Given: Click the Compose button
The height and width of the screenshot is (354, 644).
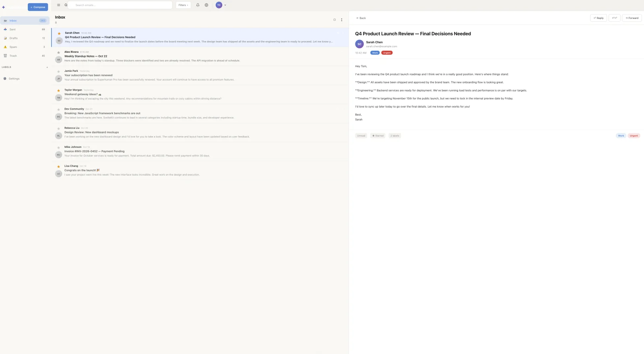Looking at the screenshot, I should pyautogui.click(x=38, y=7).
